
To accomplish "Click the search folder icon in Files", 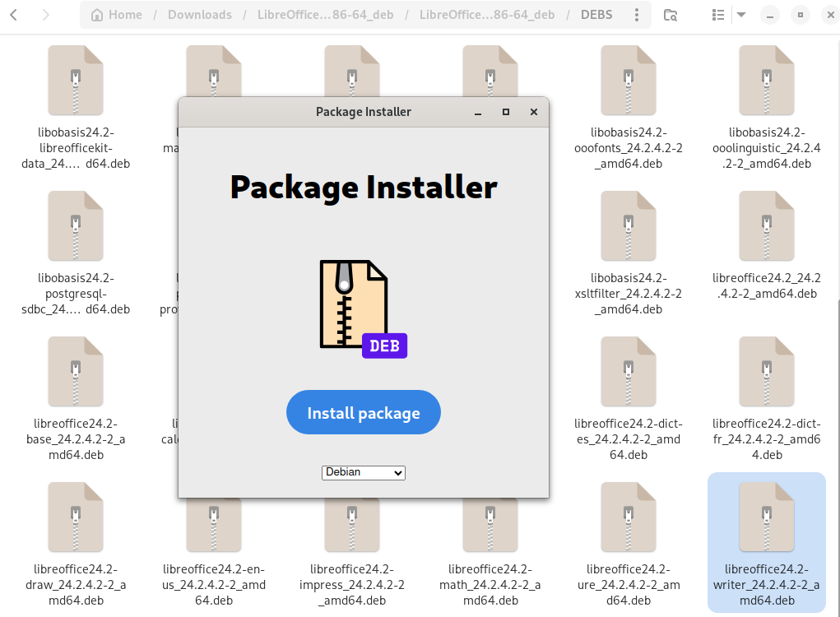I will point(671,15).
